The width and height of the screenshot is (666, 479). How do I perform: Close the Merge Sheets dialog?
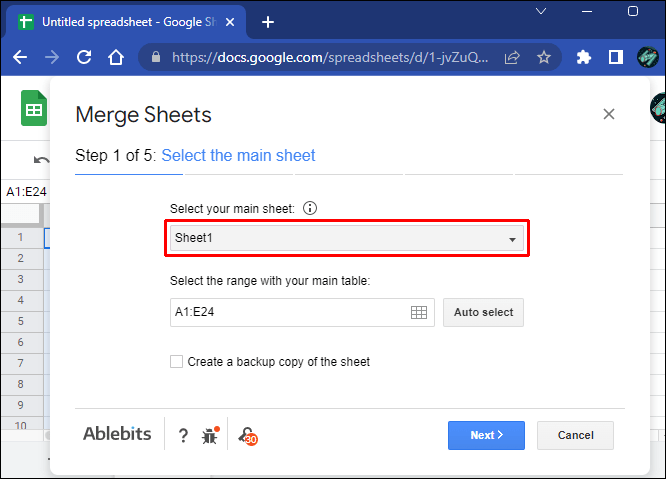click(608, 115)
